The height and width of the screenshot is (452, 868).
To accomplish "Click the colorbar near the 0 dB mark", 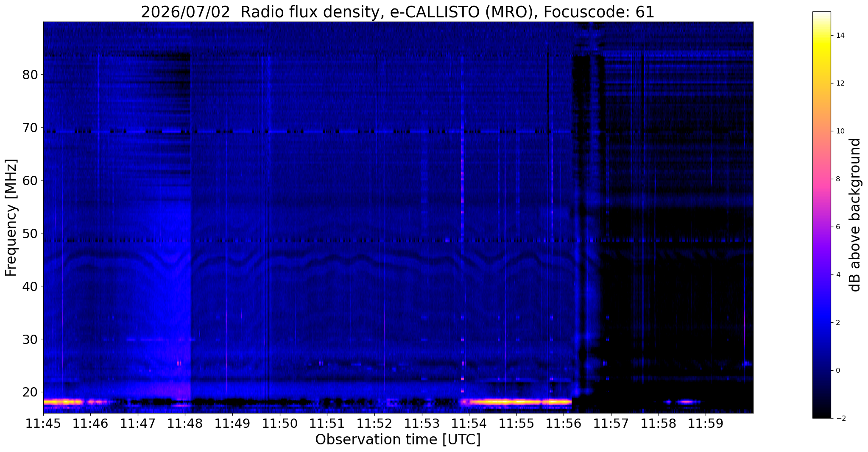I will (x=821, y=371).
